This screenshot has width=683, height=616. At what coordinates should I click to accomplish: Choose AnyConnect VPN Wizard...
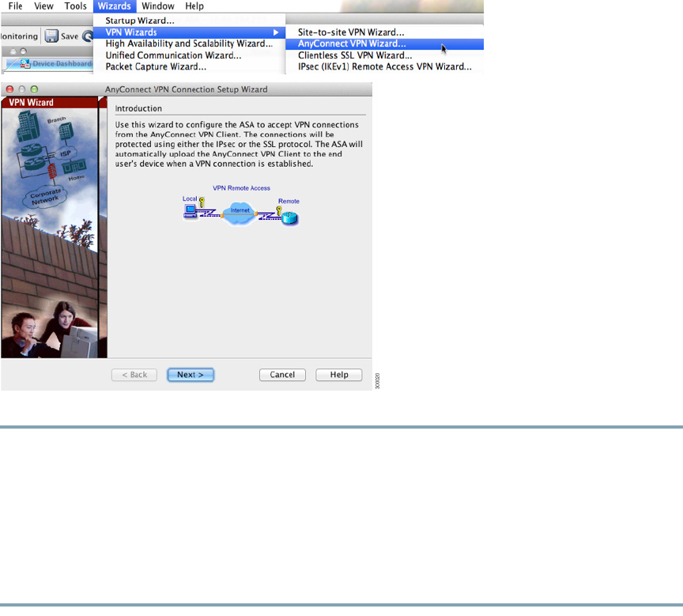tap(385, 43)
